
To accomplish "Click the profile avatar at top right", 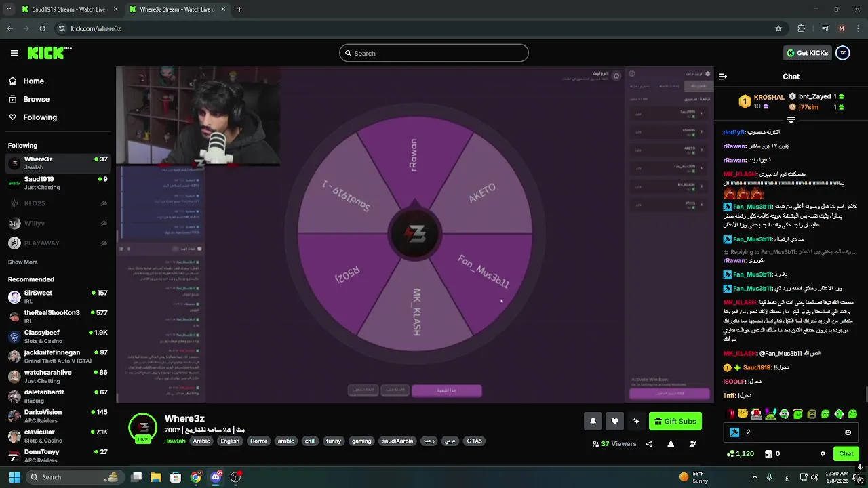I will pos(843,53).
